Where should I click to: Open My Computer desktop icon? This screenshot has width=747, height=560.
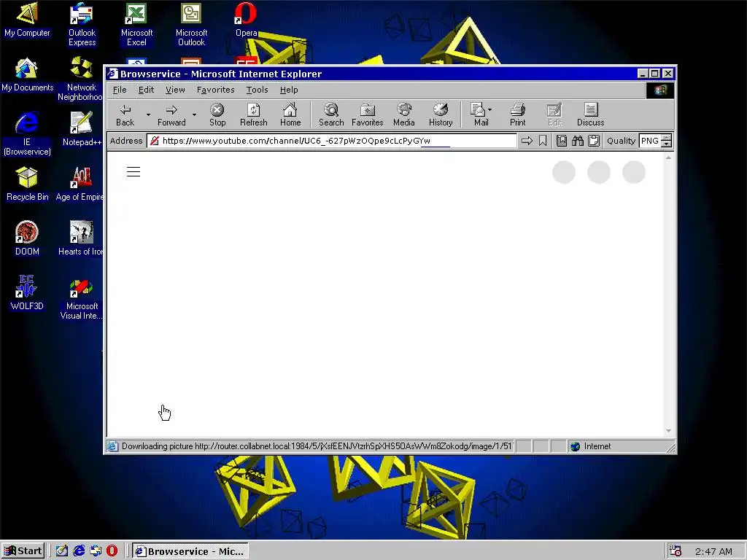[27, 20]
